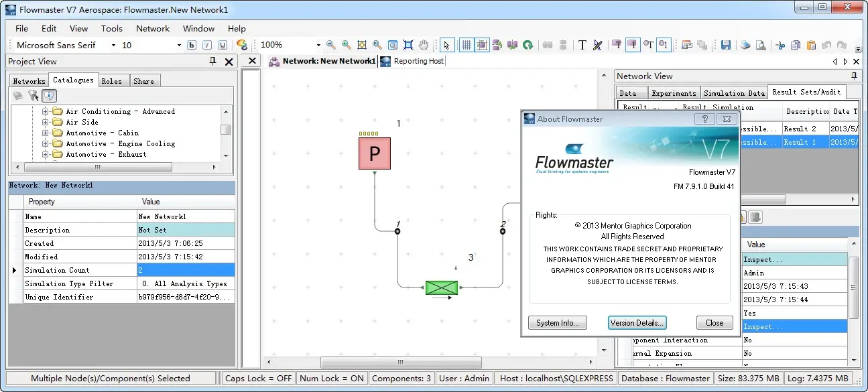The width and height of the screenshot is (868, 392).
Task: Toggle snap to grid button
Action: [x=482, y=45]
